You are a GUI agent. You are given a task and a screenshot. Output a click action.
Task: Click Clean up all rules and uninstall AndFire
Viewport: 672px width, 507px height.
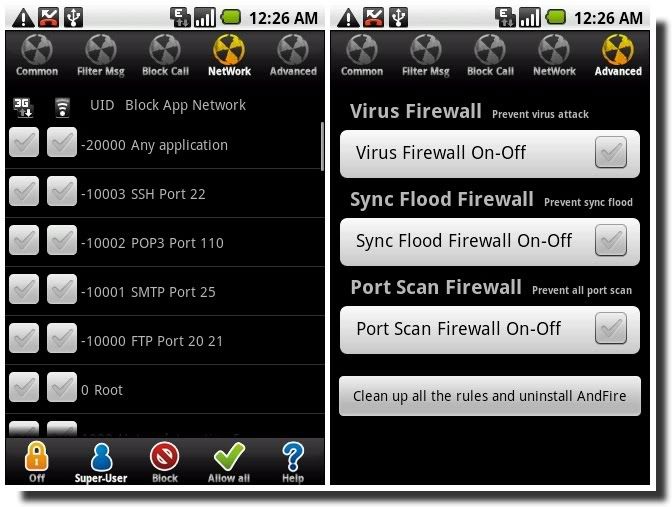tap(490, 396)
